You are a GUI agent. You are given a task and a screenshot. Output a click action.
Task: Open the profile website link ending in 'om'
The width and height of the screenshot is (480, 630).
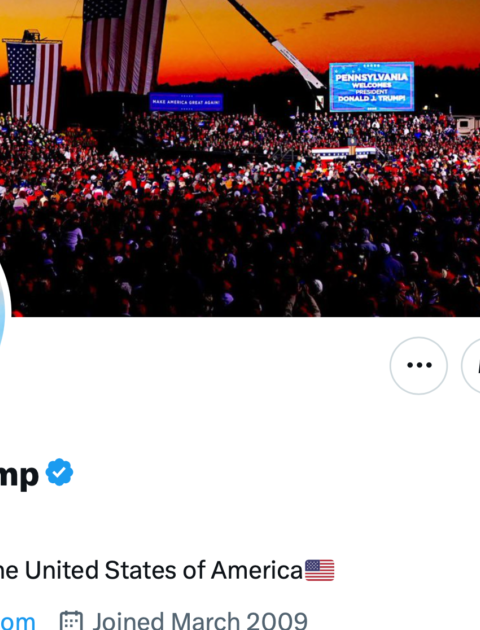(17, 621)
